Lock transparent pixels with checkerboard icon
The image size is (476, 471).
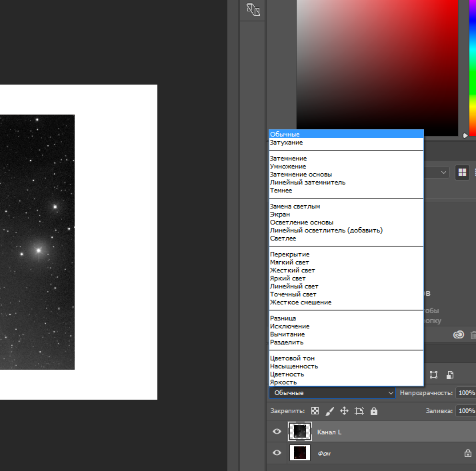tap(315, 411)
